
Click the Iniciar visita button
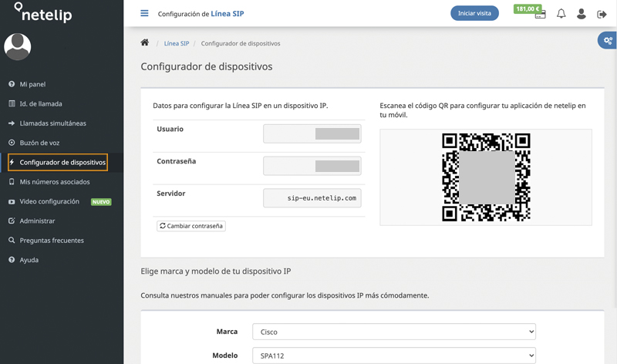[474, 13]
